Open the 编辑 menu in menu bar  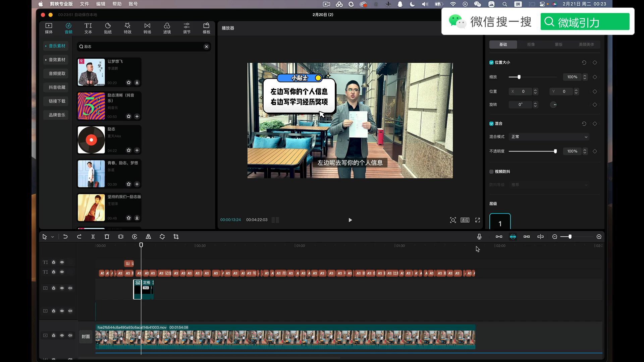click(x=101, y=4)
